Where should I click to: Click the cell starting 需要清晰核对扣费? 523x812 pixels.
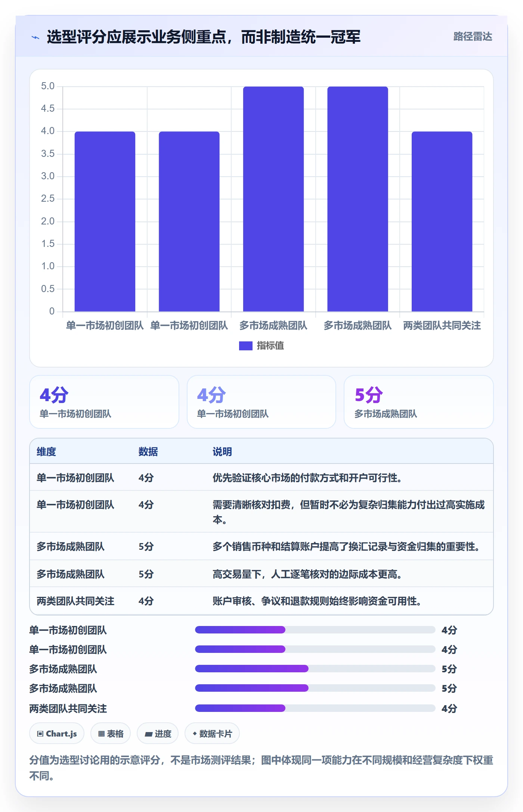coord(349,512)
